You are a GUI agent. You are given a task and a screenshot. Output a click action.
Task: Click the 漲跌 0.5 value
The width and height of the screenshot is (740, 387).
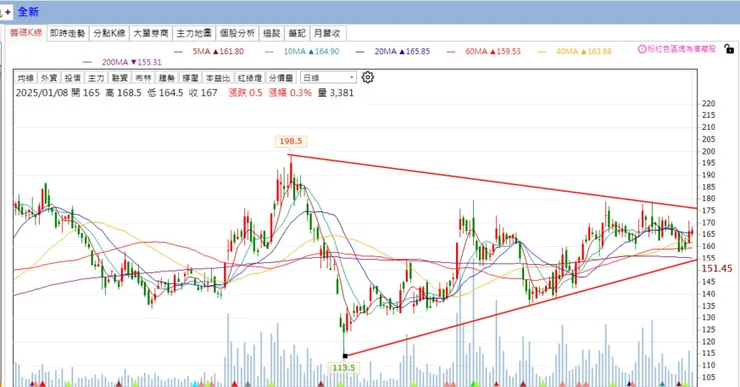coord(245,93)
